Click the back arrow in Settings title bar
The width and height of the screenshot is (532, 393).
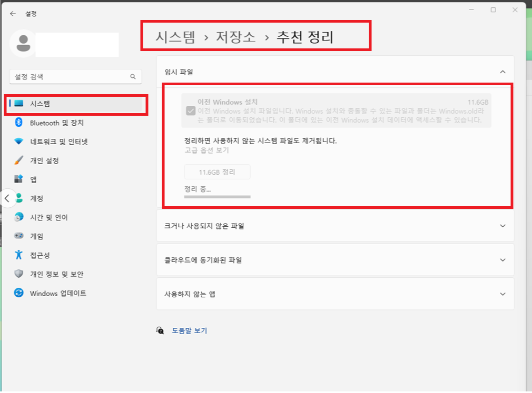click(x=13, y=14)
